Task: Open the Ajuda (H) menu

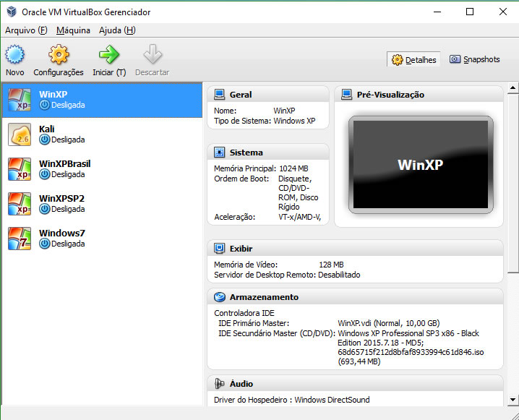Action: (117, 30)
